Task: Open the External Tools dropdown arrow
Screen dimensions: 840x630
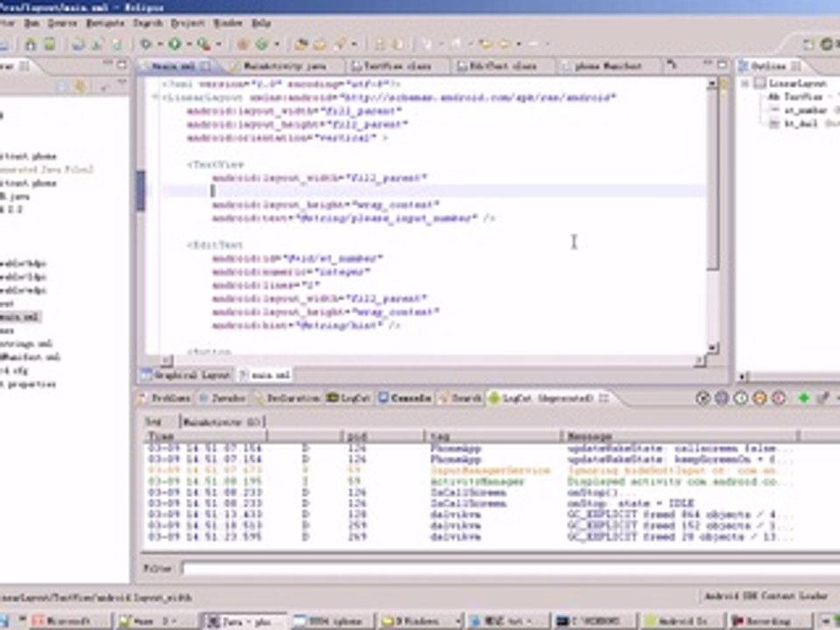Action: pos(219,45)
